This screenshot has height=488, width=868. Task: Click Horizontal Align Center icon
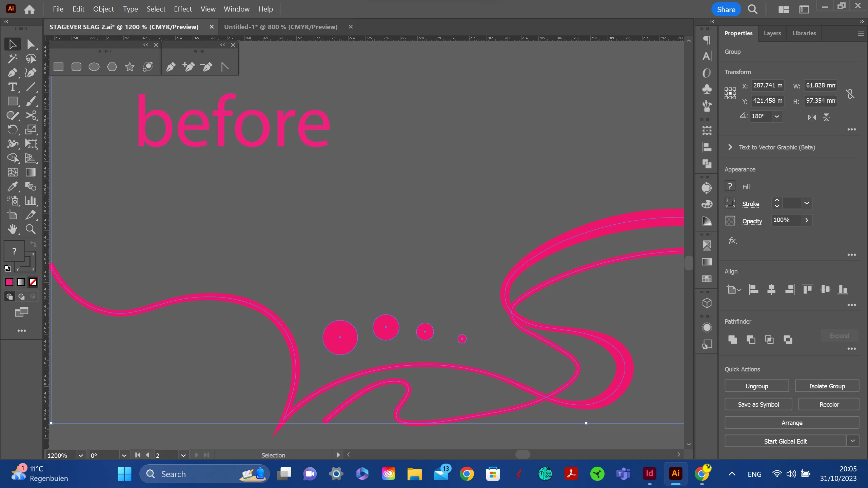(x=771, y=289)
